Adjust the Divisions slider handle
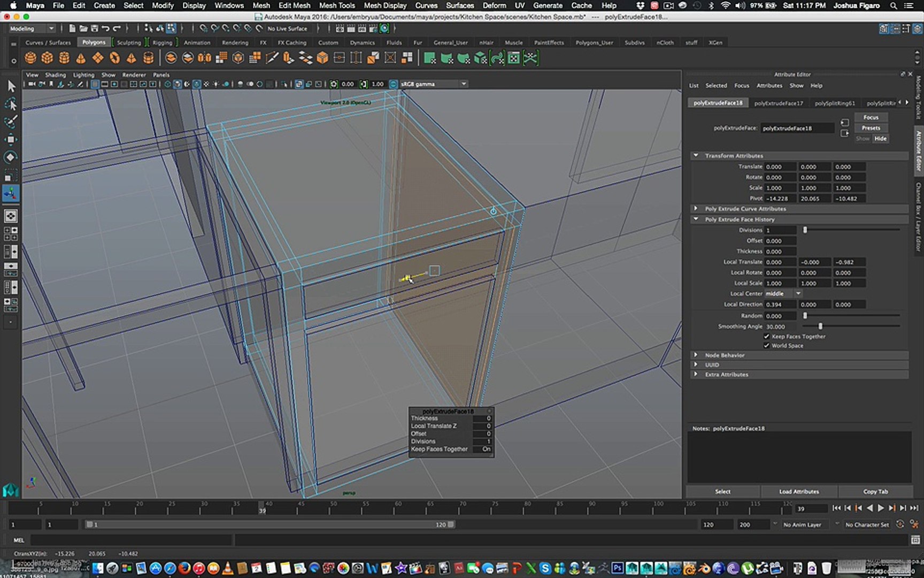This screenshot has height=578, width=924. click(805, 230)
